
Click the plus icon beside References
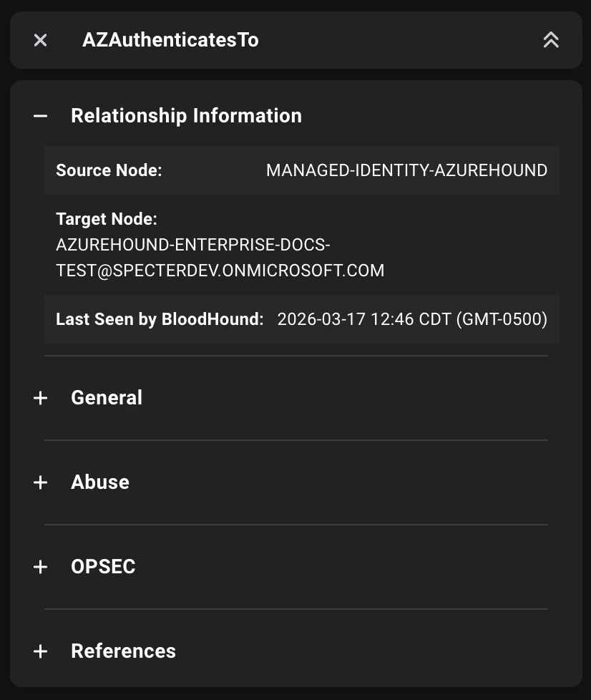point(41,651)
